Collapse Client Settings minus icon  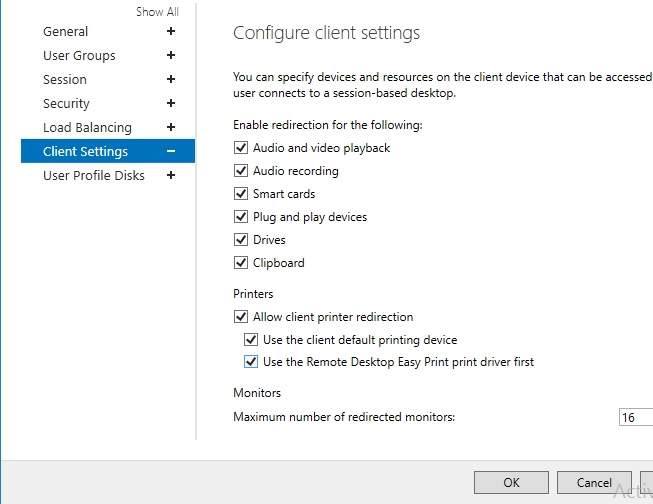[171, 152]
